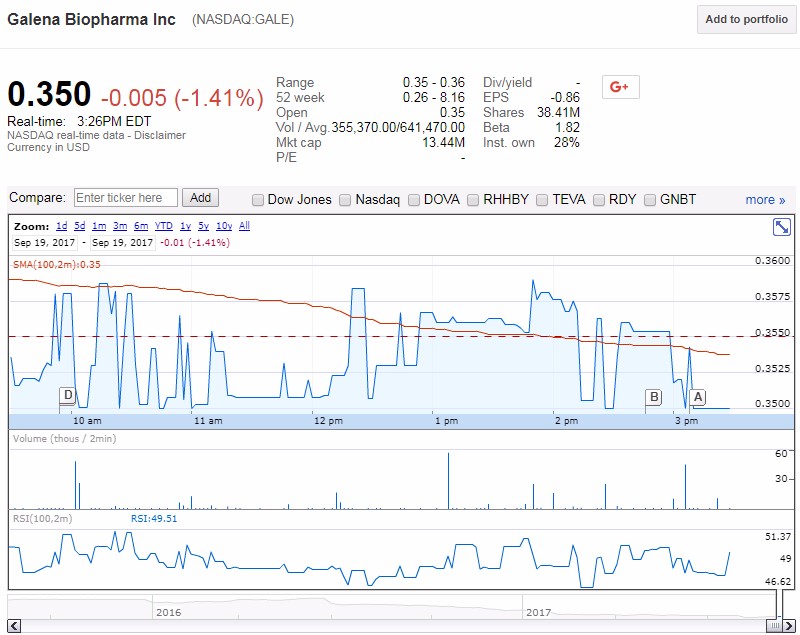Click the 12 pm time axis label
Screen dimensions: 800x635
tap(328, 421)
